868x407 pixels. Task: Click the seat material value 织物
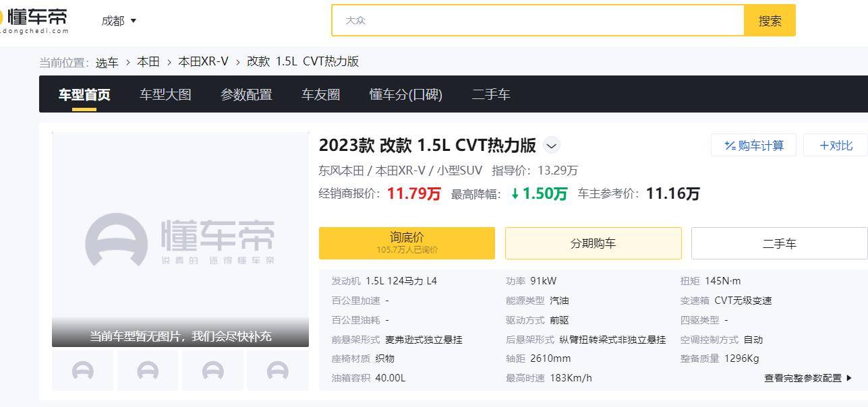tap(385, 358)
